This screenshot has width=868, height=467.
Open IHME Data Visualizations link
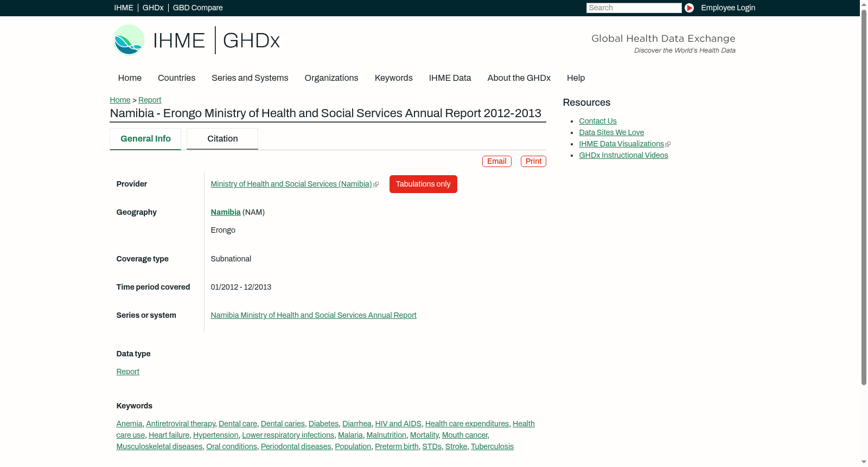621,144
